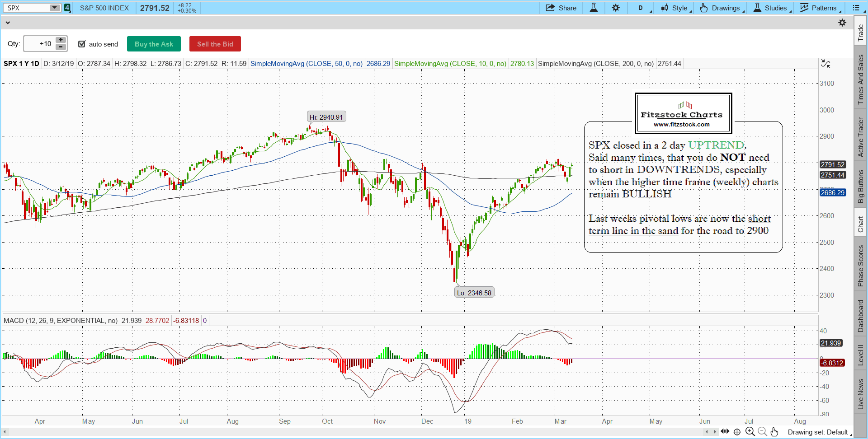Open chart settings gear in top toolbar
Viewport: 868px width, 439px height.
[x=616, y=8]
